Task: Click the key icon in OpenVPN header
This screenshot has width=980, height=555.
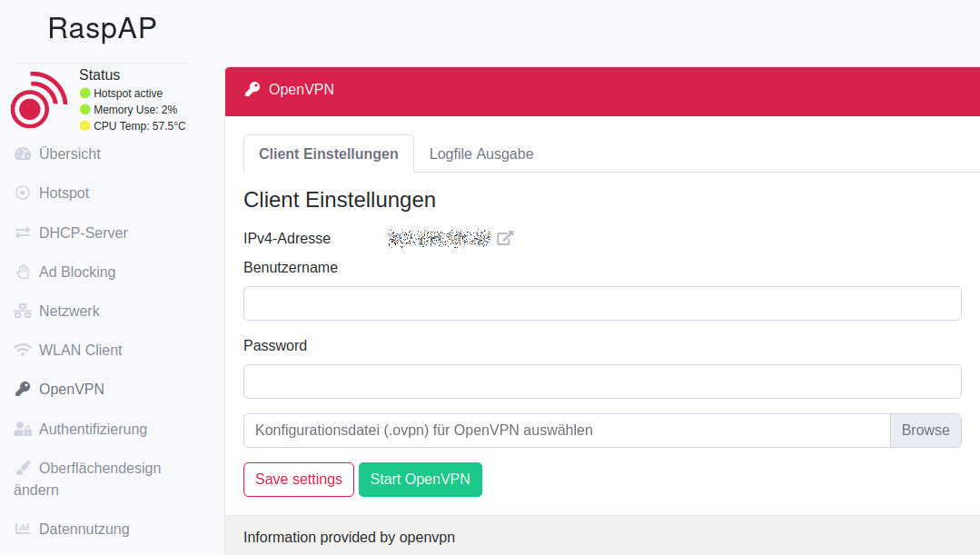Action: pos(252,89)
